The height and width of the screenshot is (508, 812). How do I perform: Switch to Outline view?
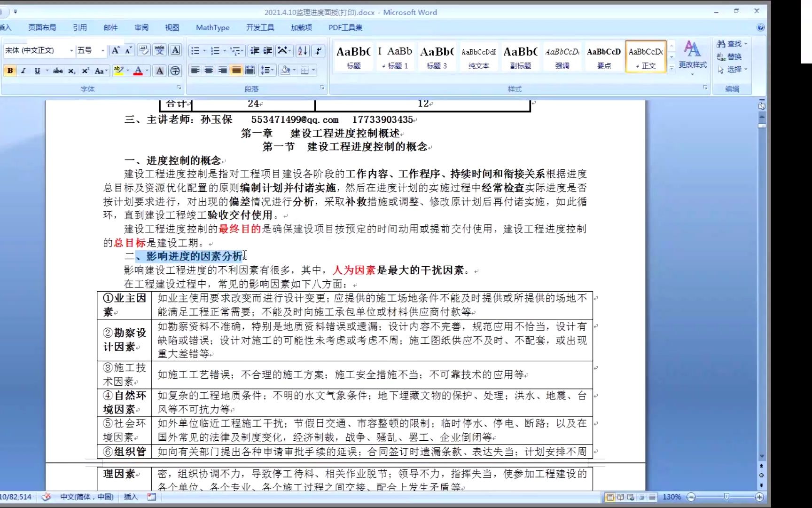[641, 497]
